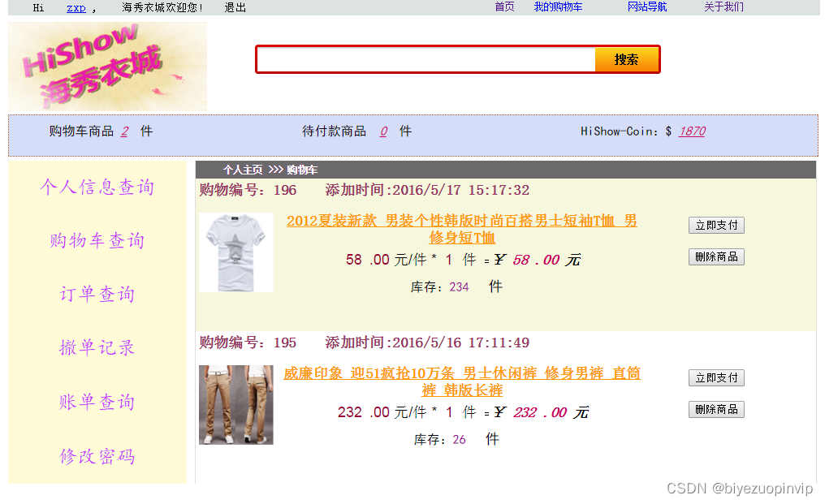
Task: Click 海秀衣城欢迎您 greeting text
Action: [x=162, y=8]
